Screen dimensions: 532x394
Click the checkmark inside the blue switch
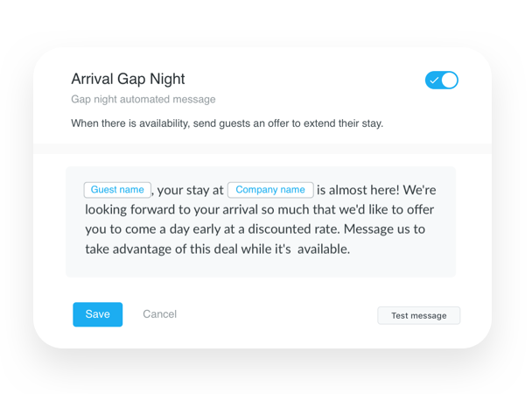[434, 81]
